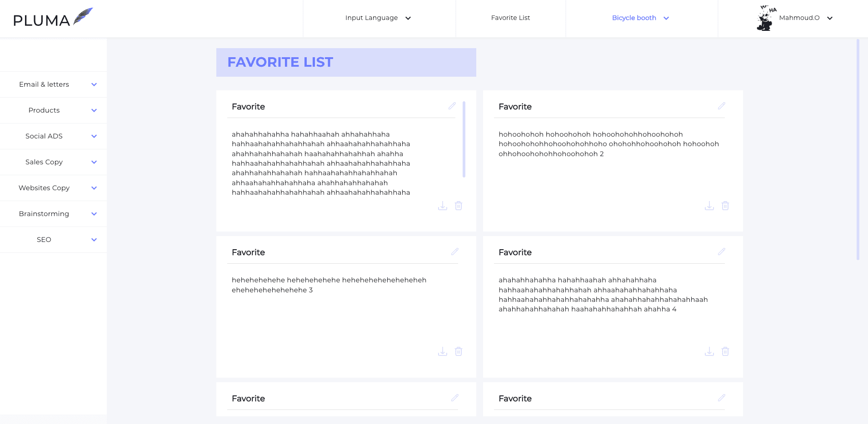Expand the Social ADS sidebar section
Screen dimensions: 868x424
coord(54,136)
